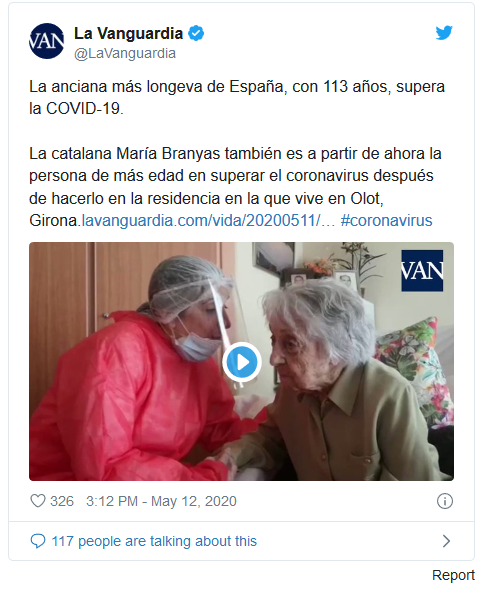
Task: Click the tweet text about 113 años
Action: coord(237,98)
